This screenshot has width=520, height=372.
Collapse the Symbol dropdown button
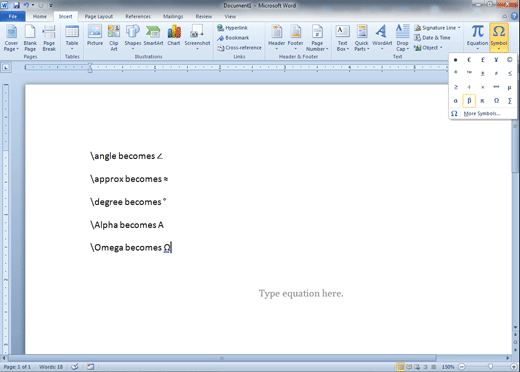coord(499,38)
